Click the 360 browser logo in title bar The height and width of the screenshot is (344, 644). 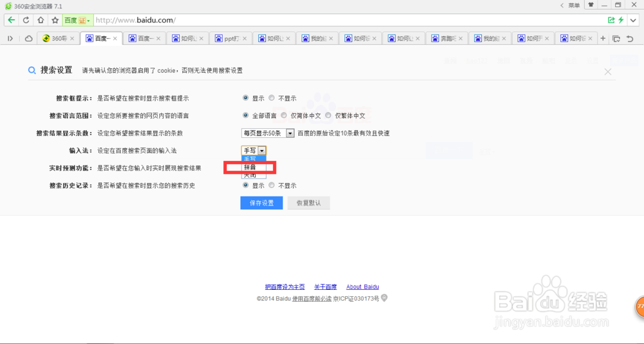click(x=8, y=6)
